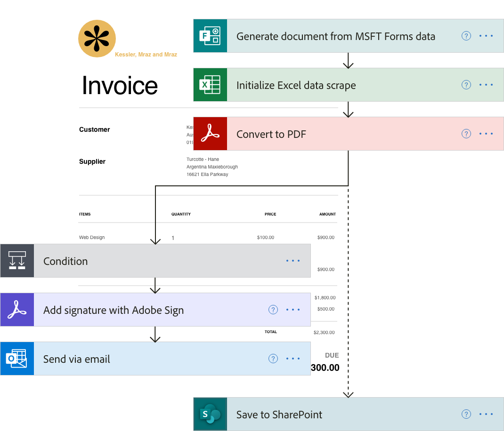Viewport: 504px width, 431px height.
Task: Click the Convert to PDF step title
Action: (x=271, y=134)
